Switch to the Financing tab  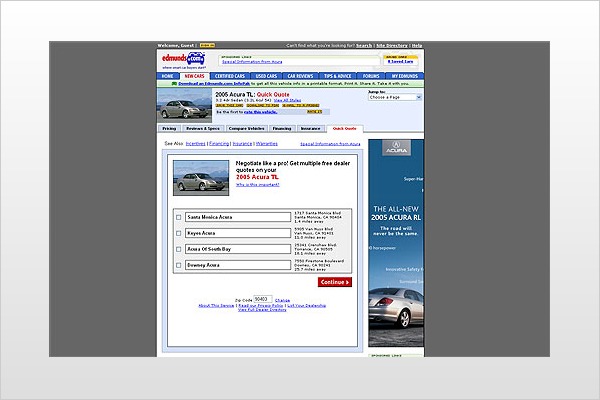282,129
